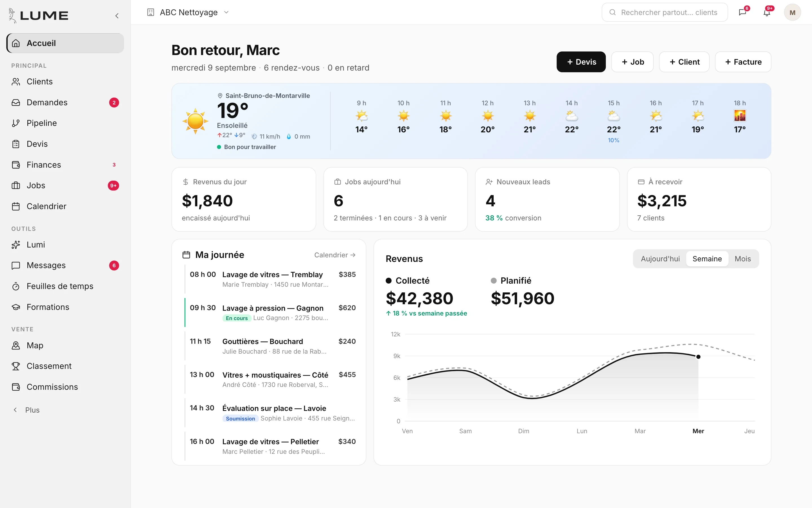Viewport: 812px width, 508px height.
Task: Follow the Calendrier link in Ma journée
Action: click(335, 255)
